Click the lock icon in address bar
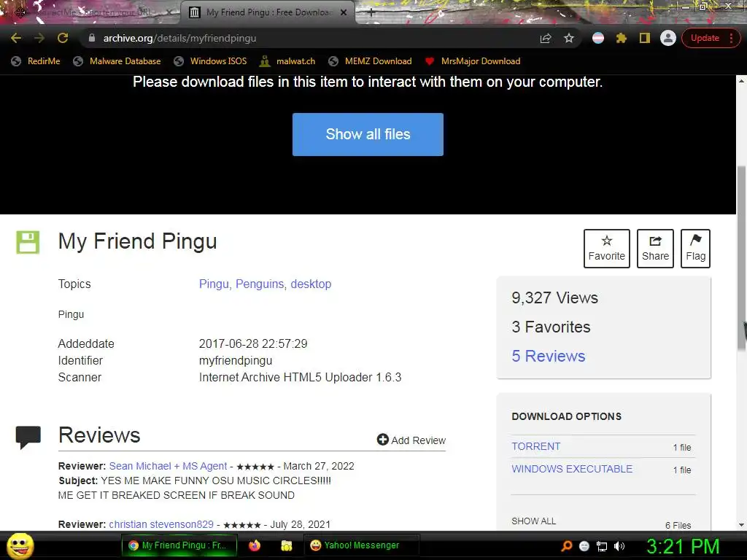The height and width of the screenshot is (560, 747). click(92, 38)
